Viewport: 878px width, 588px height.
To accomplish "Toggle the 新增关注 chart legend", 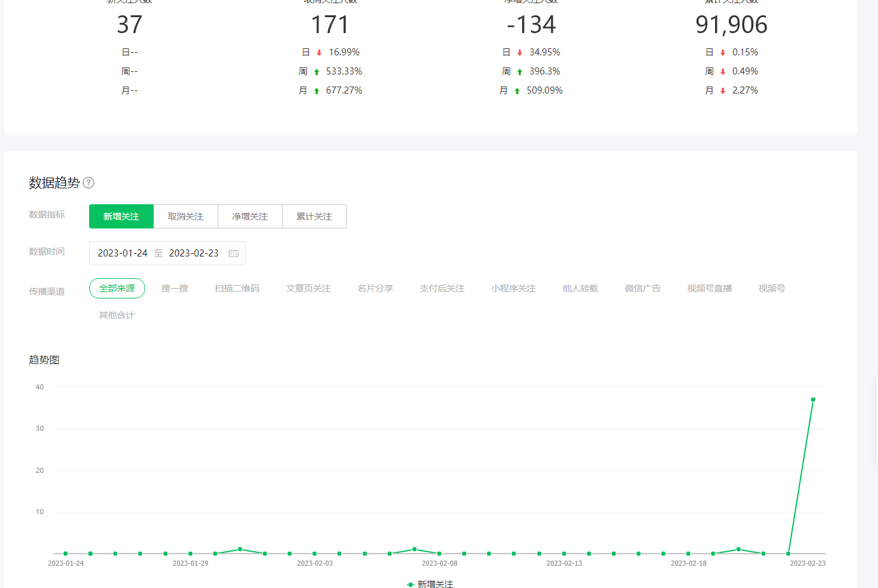I will tap(431, 584).
